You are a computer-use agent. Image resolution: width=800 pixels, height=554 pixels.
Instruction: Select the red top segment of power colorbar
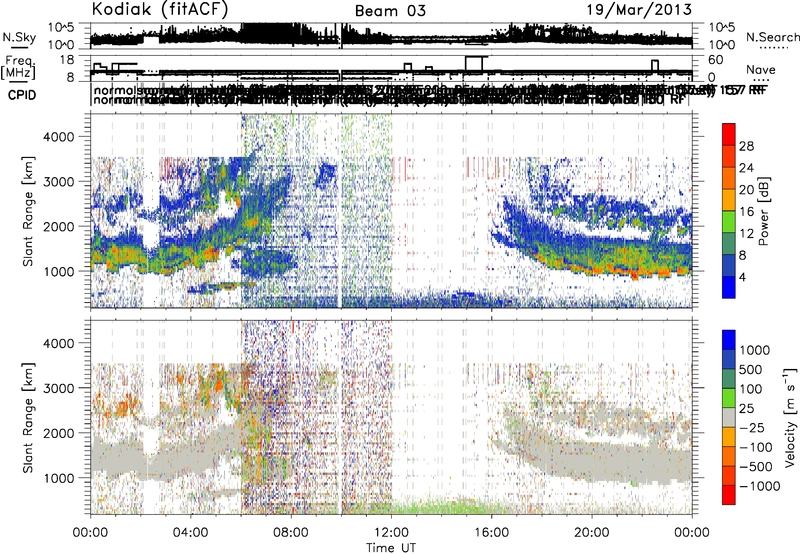729,135
